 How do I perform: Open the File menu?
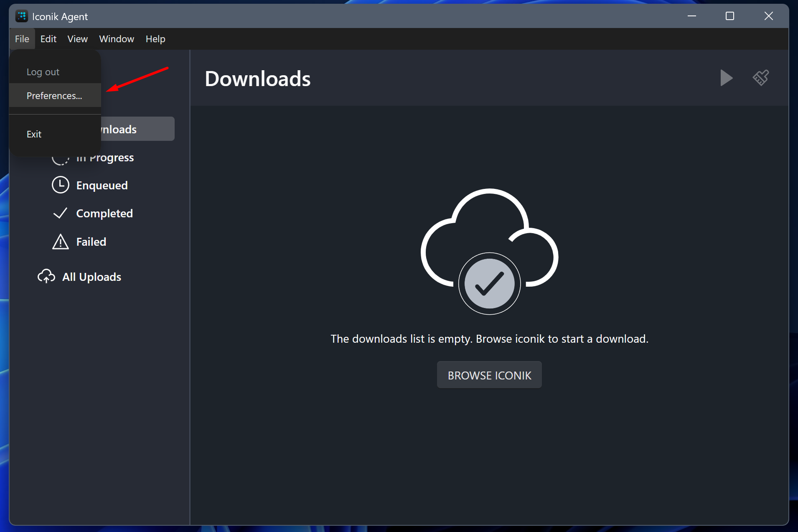[x=22, y=39]
